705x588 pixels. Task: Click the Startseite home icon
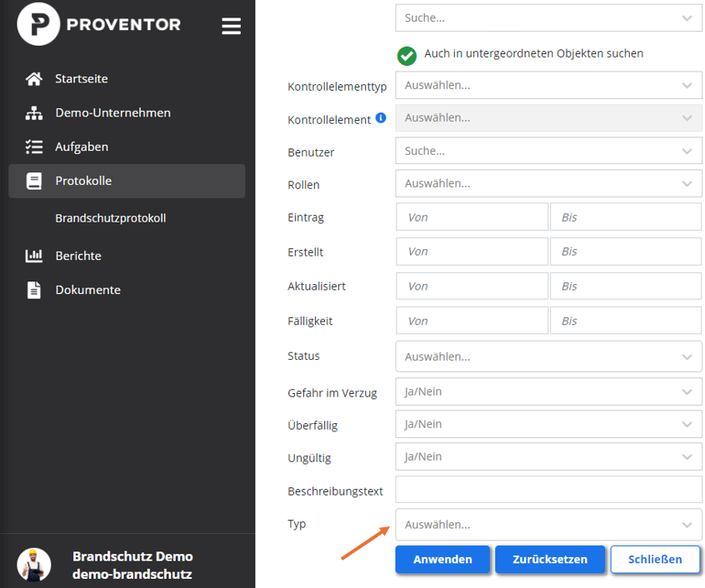pos(34,78)
